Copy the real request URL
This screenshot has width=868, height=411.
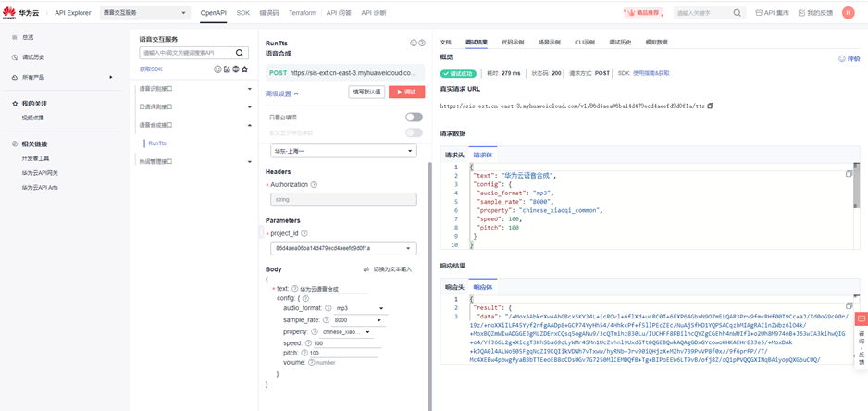[x=711, y=106]
